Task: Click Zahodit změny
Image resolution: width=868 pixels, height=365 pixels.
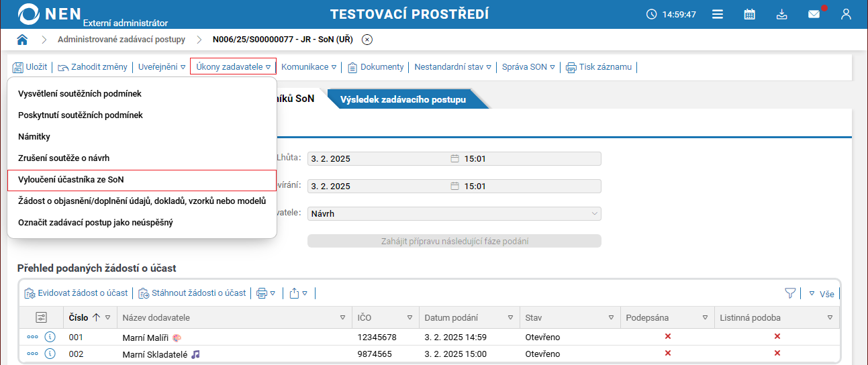Action: click(93, 67)
